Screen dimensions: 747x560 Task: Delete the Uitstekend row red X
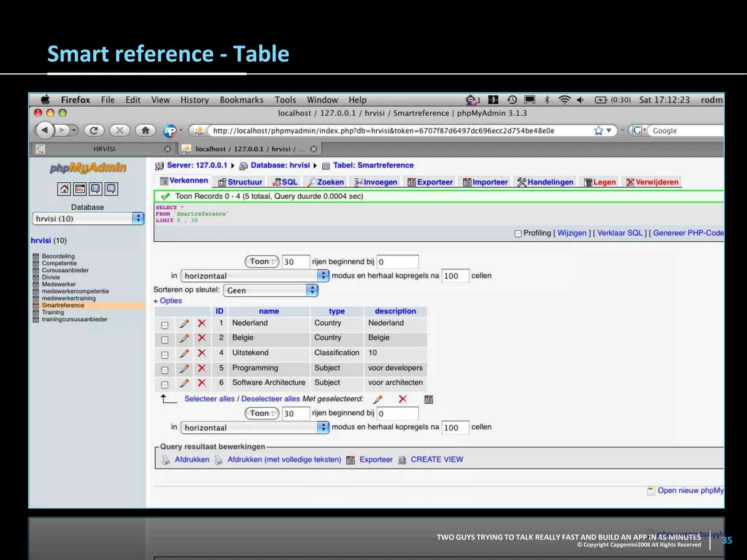click(x=202, y=353)
